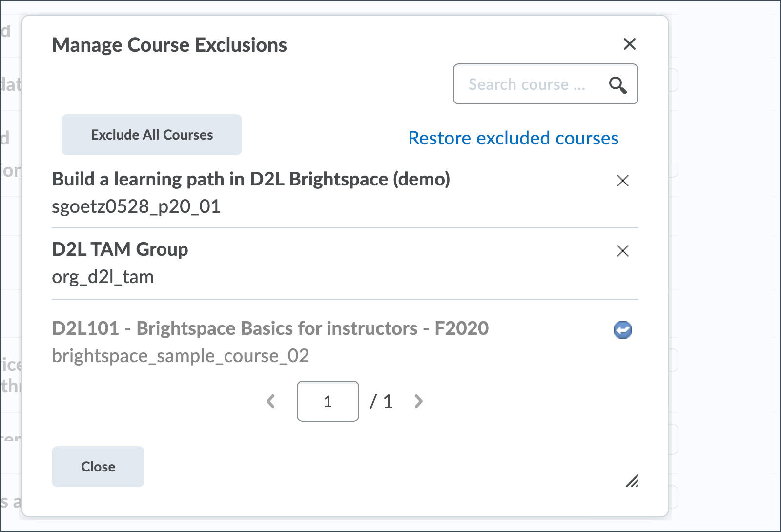Click the magnifying glass search icon

coord(617,85)
